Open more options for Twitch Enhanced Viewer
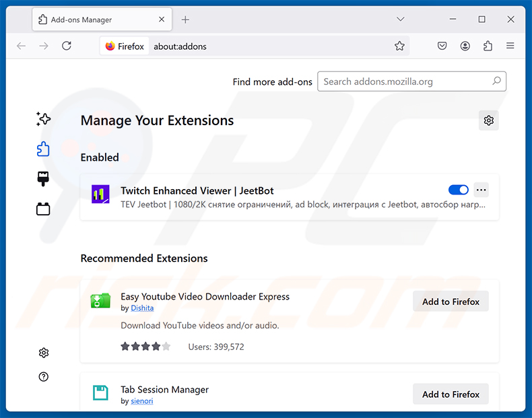The height and width of the screenshot is (418, 532). pyautogui.click(x=481, y=190)
